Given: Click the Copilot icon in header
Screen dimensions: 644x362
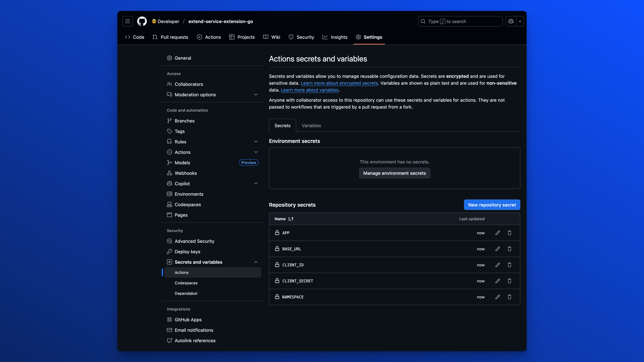Looking at the screenshot, I should pyautogui.click(x=511, y=21).
